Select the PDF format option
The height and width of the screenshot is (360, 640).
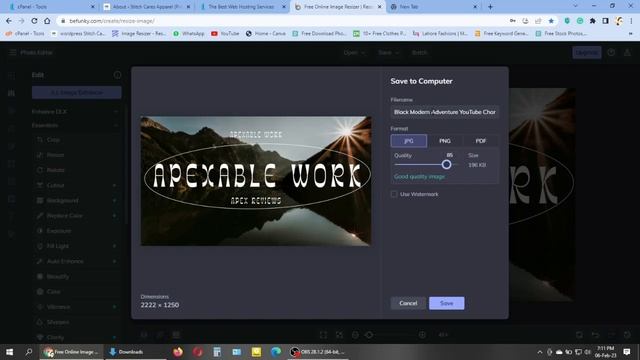pos(481,141)
